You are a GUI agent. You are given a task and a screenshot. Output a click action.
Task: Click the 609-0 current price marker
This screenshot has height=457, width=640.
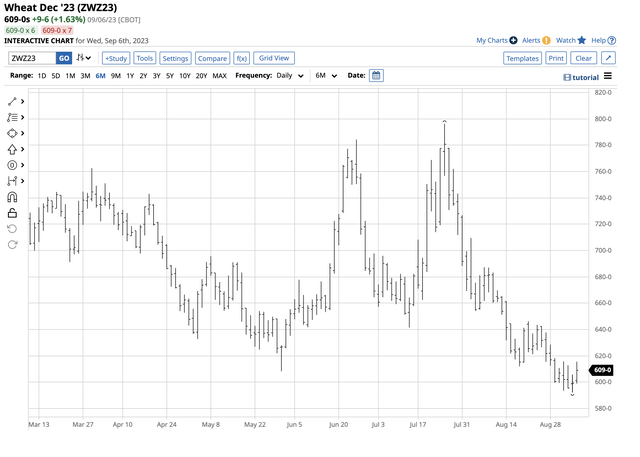coord(601,370)
